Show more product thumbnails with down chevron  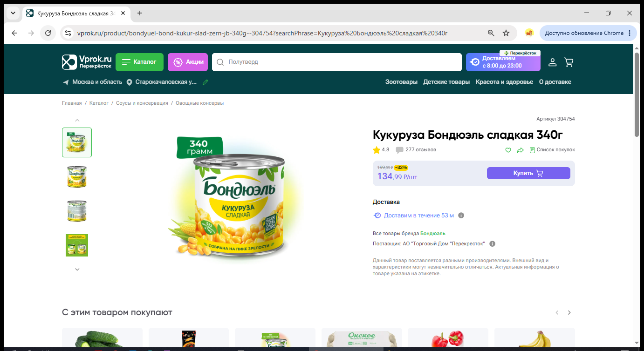tap(77, 269)
